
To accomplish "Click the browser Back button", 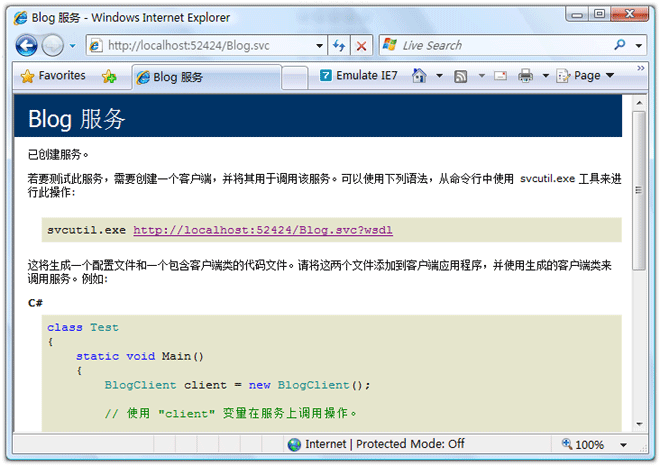I will [26, 45].
